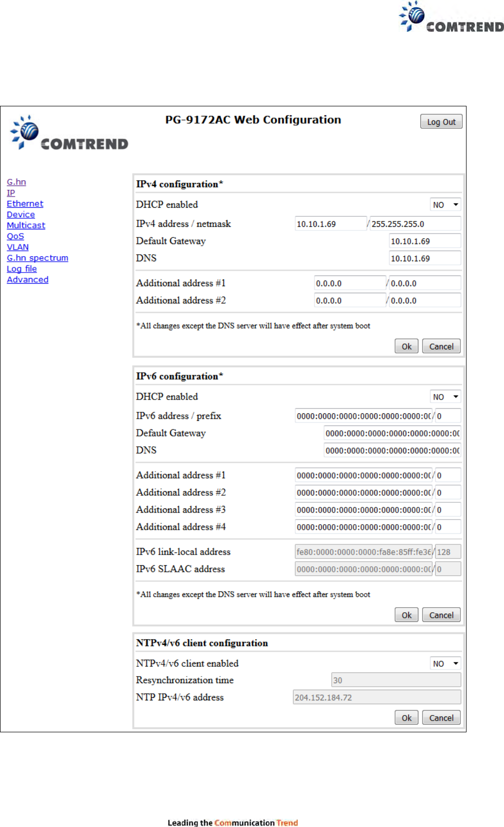Click the IPv6 address prefix length field
Image resolution: width=504 pixels, height=827 pixels.
coord(448,416)
